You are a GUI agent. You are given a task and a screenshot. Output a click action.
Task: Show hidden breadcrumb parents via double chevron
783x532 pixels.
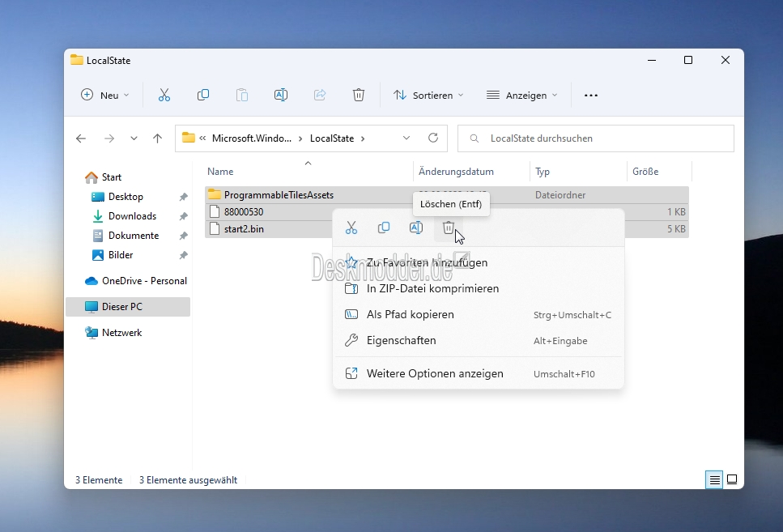click(x=202, y=138)
